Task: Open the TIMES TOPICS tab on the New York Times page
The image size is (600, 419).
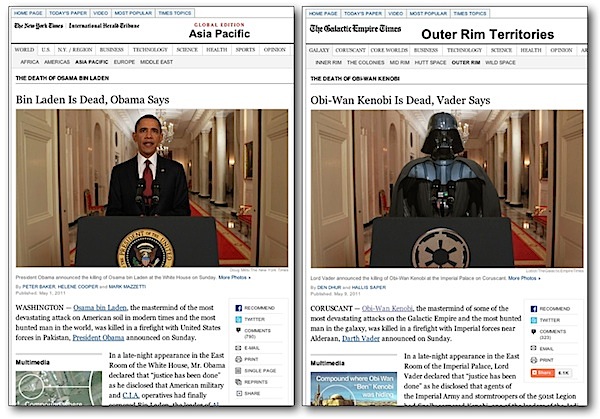Action: [x=174, y=13]
